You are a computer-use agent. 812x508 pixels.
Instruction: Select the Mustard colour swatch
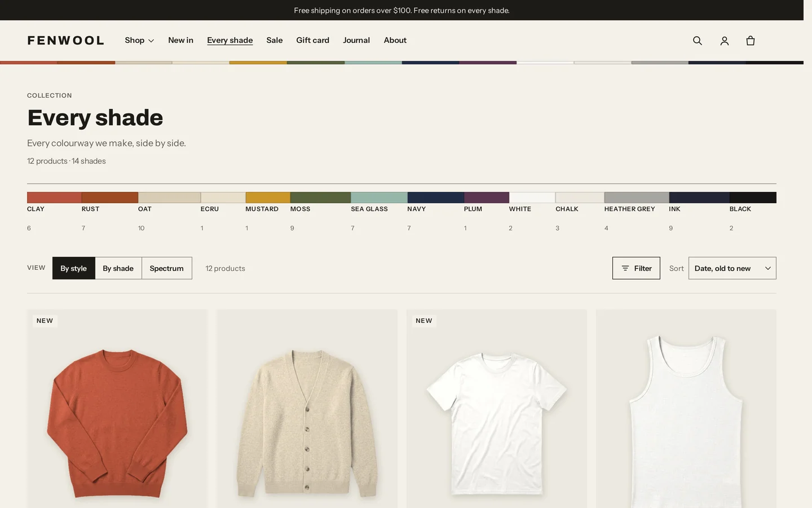pyautogui.click(x=268, y=198)
